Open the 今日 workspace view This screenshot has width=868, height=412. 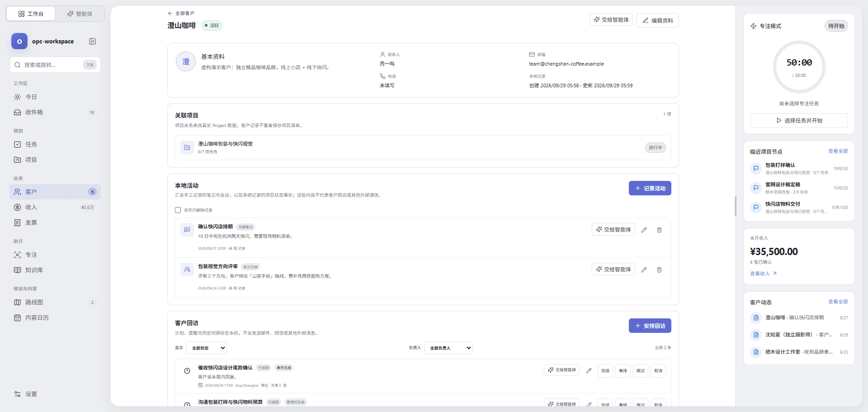tap(55, 97)
